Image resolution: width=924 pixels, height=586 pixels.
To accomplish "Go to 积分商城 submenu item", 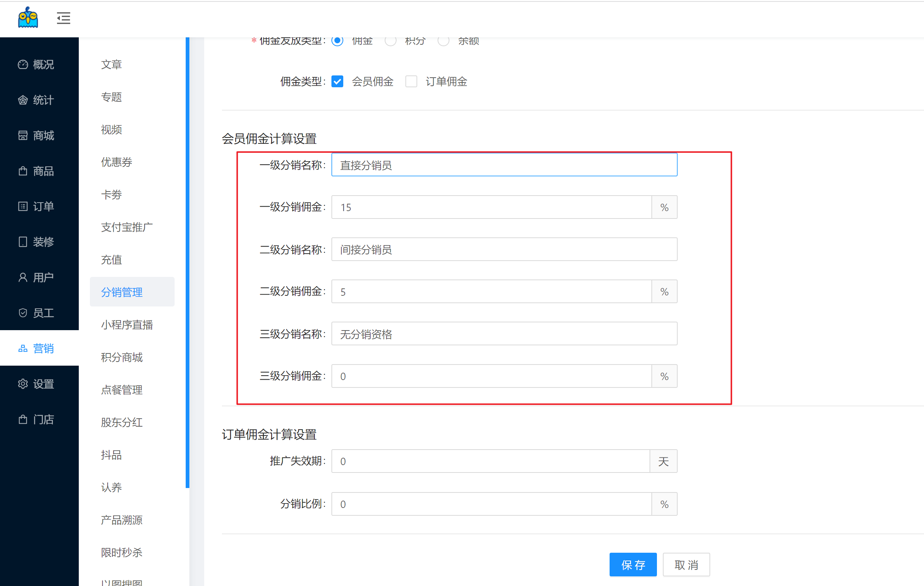I will (122, 358).
